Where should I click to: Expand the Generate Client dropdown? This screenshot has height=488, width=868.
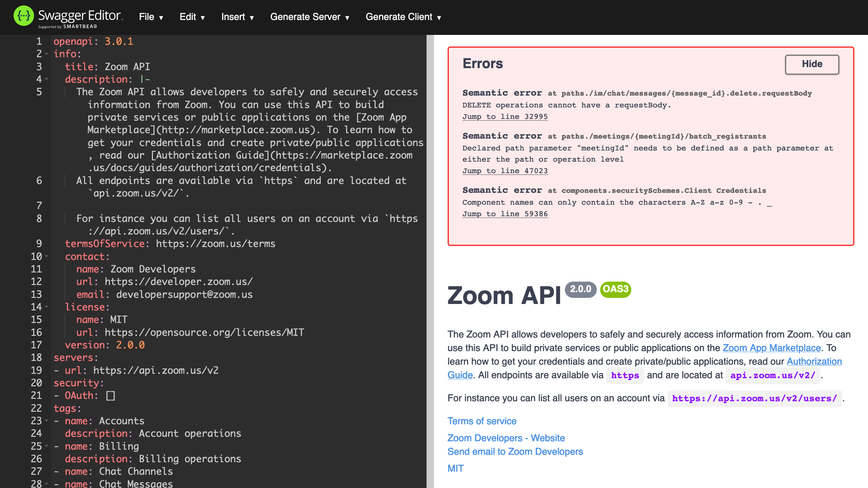(x=403, y=17)
